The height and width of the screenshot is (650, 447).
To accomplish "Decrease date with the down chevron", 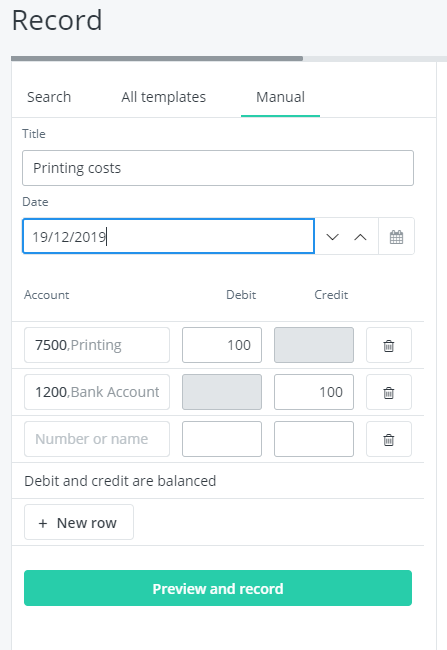I will tap(333, 237).
